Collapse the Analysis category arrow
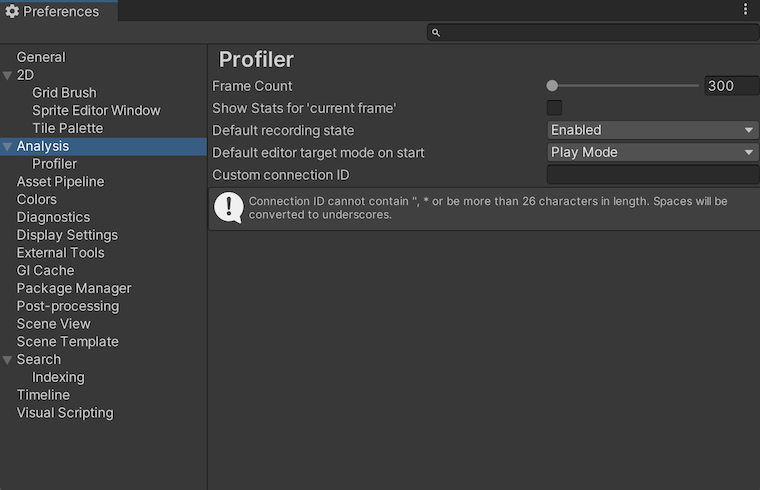Screen dimensions: 760x490 click(8, 147)
